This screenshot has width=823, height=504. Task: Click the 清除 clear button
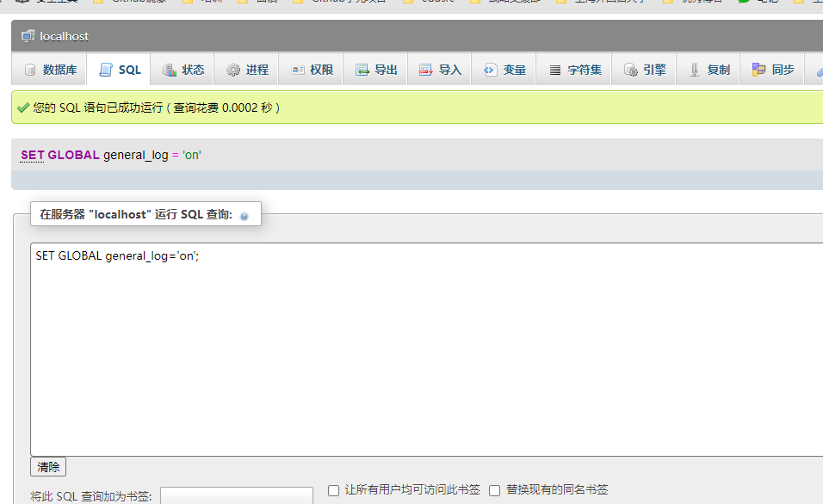tap(48, 467)
